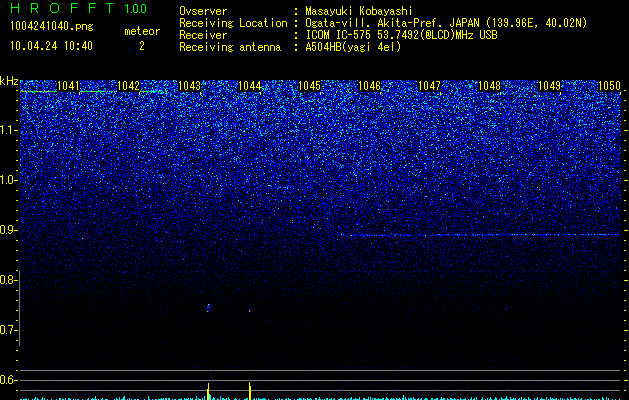Click the 1047 time marker

click(429, 86)
